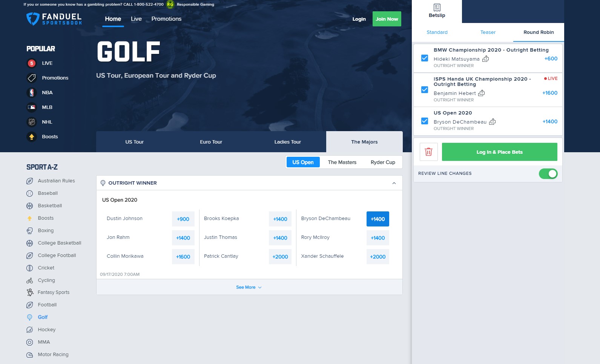Click the Login link
The height and width of the screenshot is (364, 600).
click(359, 19)
